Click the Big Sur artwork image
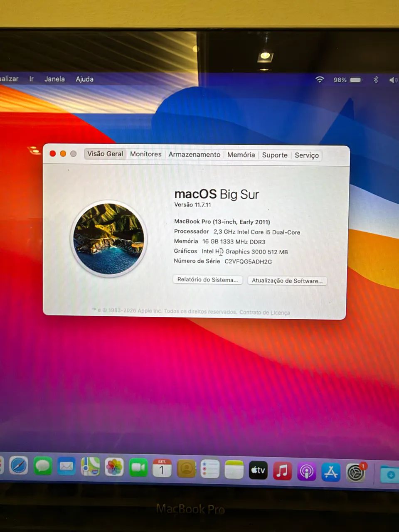 [109, 239]
